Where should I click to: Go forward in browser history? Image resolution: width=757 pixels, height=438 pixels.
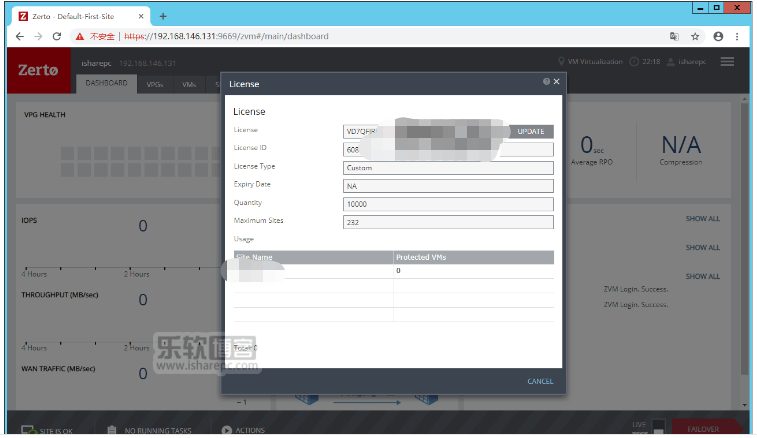(38, 36)
